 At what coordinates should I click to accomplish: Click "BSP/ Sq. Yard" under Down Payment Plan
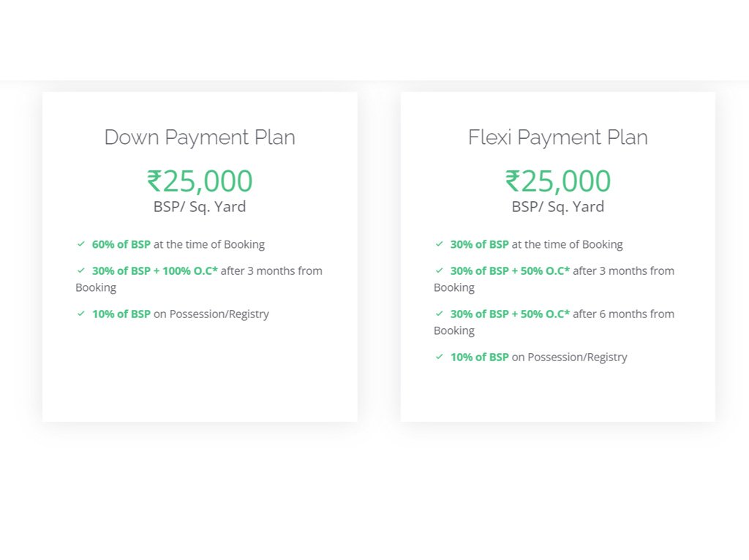200,207
